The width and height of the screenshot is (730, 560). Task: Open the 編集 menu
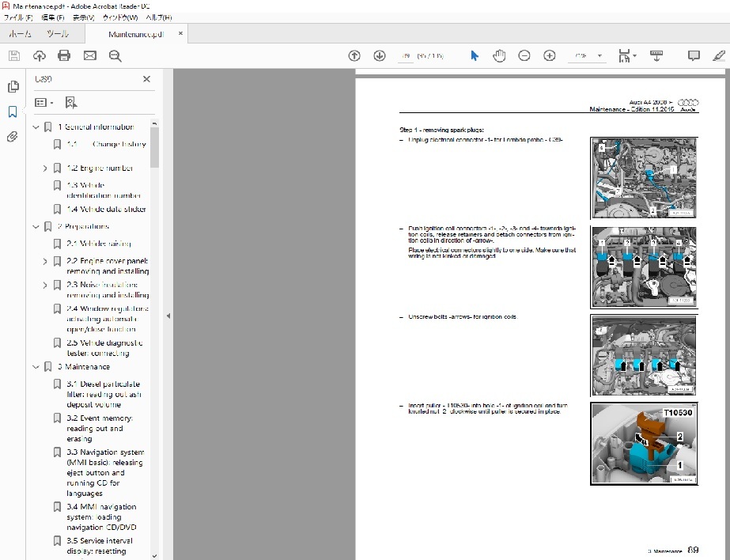pos(53,17)
